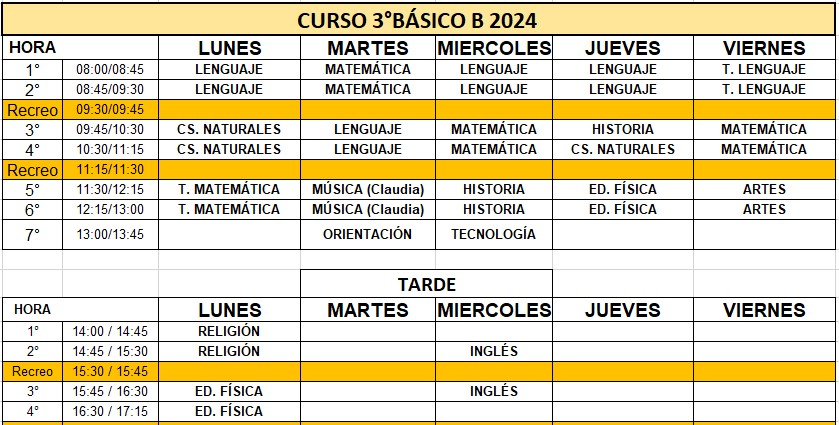Image resolution: width=839 pixels, height=425 pixels.
Task: Select the afternoon ED. FÍSICA cell at 16:30
Action: coord(230,411)
